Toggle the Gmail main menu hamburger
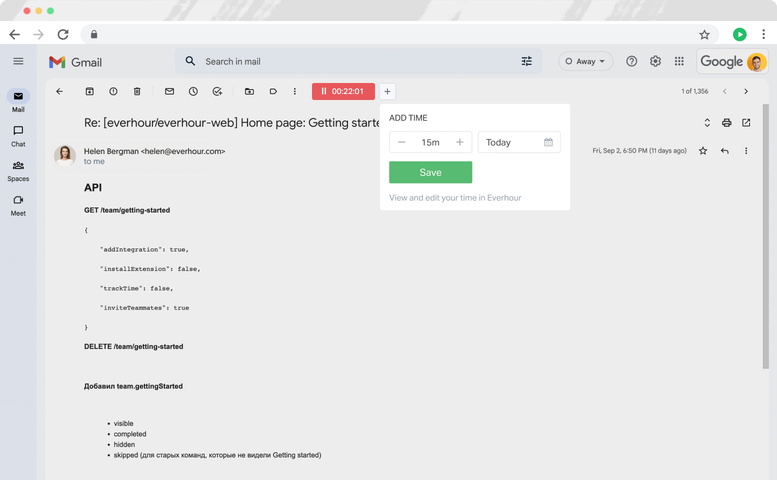The width and height of the screenshot is (777, 480). click(x=18, y=61)
